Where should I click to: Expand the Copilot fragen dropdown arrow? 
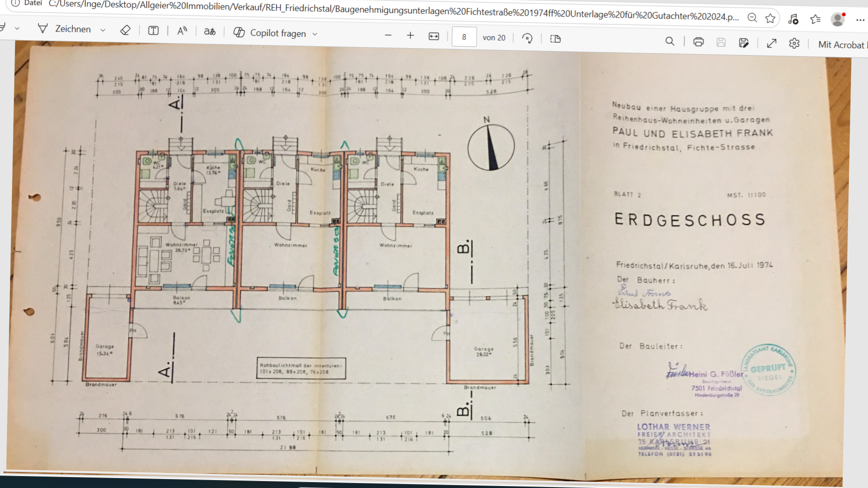pyautogui.click(x=315, y=34)
